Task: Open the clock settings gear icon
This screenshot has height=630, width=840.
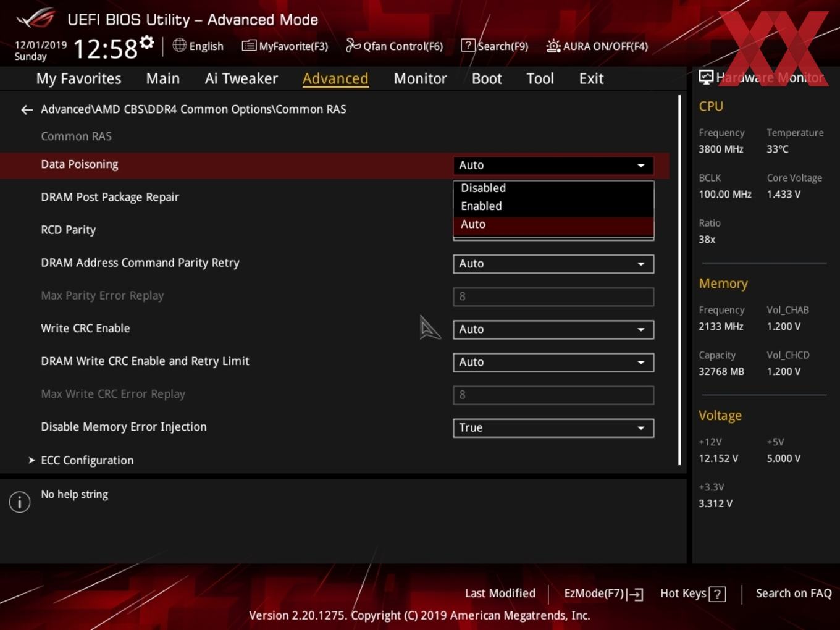Action: click(146, 42)
